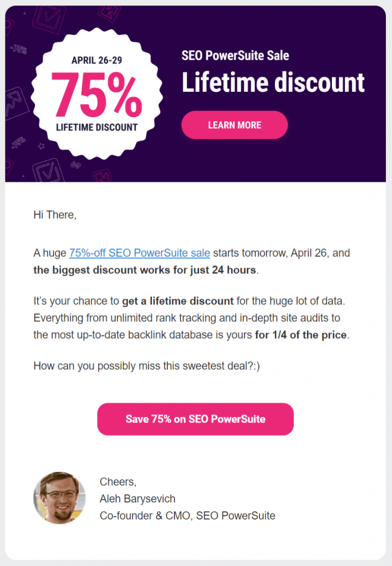Click the LIFETIME DISCOUNT caption on badge

[x=97, y=128]
